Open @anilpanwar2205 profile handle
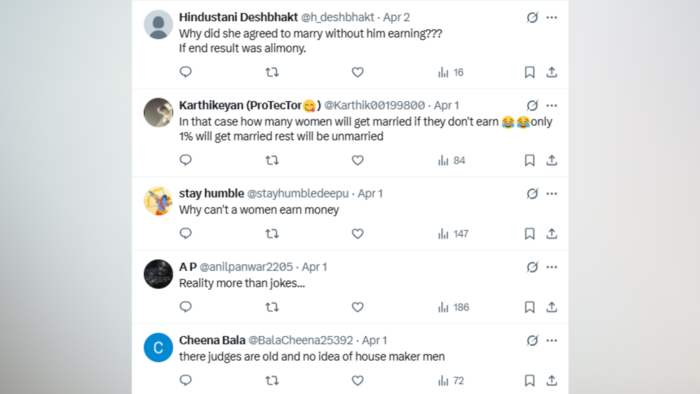Image resolution: width=700 pixels, height=394 pixels. tap(246, 267)
